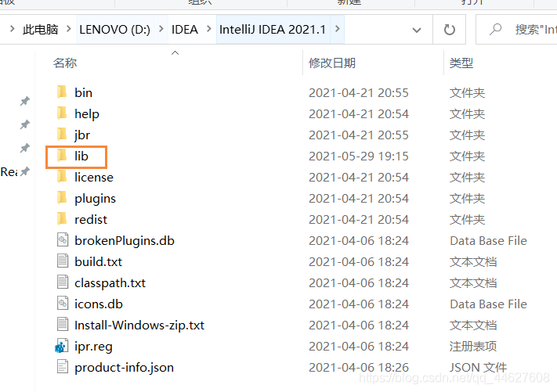Select the file name help
The height and width of the screenshot is (392, 557).
pyautogui.click(x=87, y=114)
